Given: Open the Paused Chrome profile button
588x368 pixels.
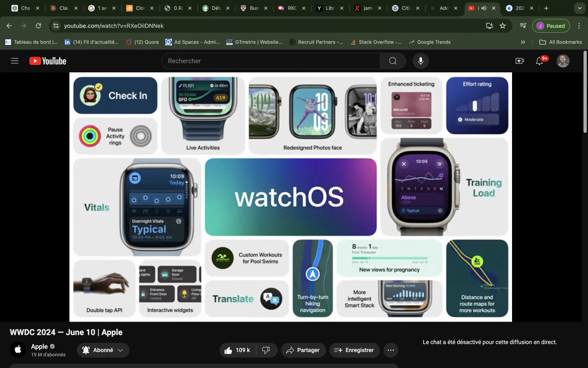Looking at the screenshot, I should (551, 26).
